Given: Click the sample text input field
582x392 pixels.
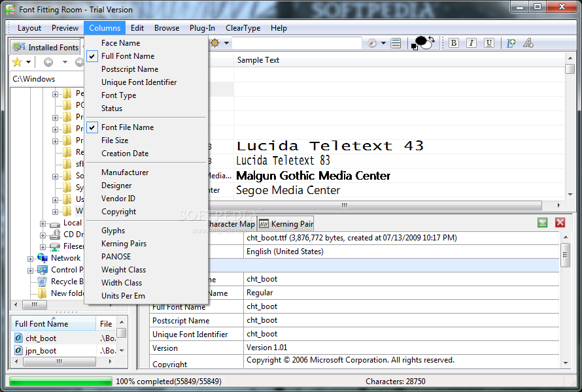Looking at the screenshot, I should [297, 43].
